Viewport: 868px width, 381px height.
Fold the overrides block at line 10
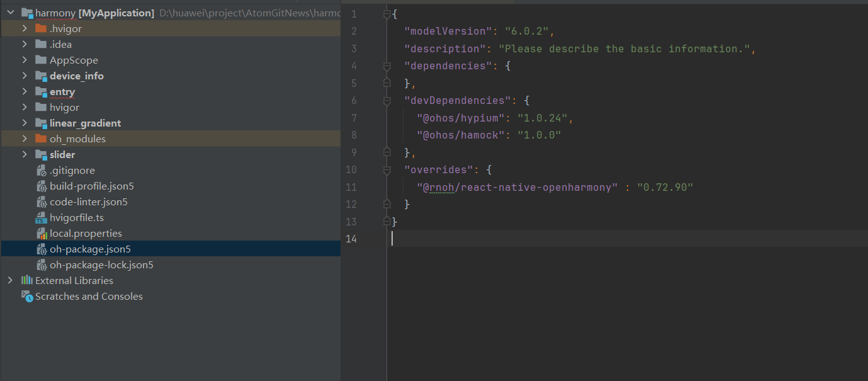click(387, 169)
